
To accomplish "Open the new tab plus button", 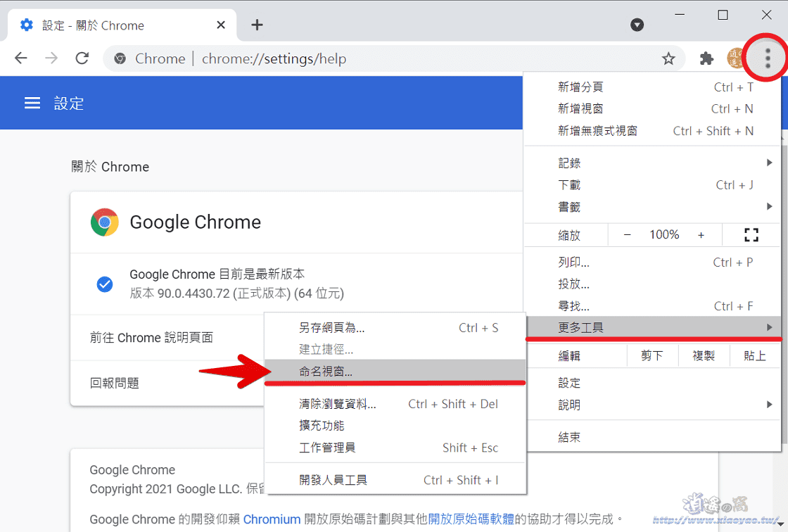I will 257,25.
